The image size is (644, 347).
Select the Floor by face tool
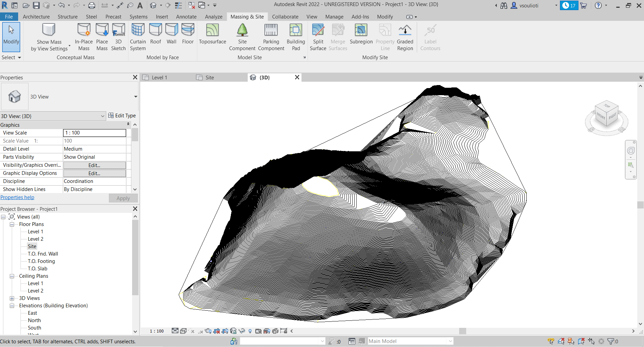pyautogui.click(x=188, y=35)
